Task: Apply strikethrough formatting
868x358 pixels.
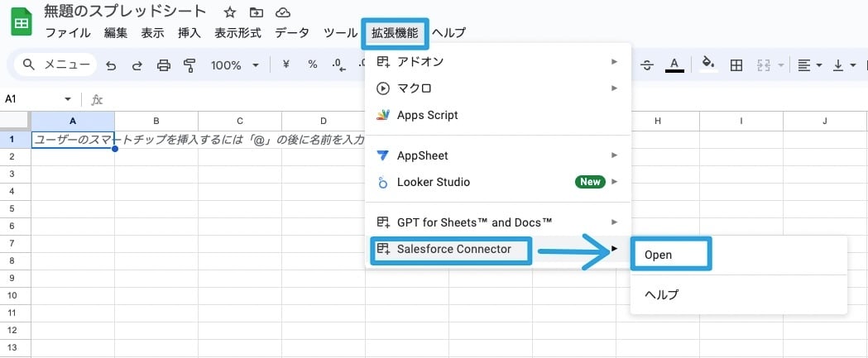Action: click(646, 65)
